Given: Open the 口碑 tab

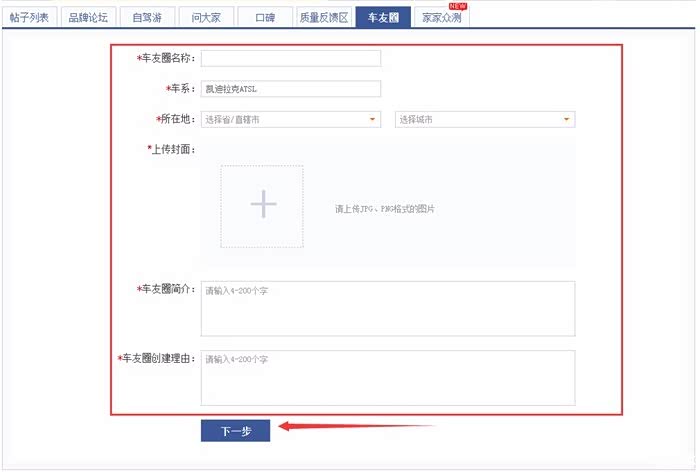Looking at the screenshot, I should [x=265, y=18].
